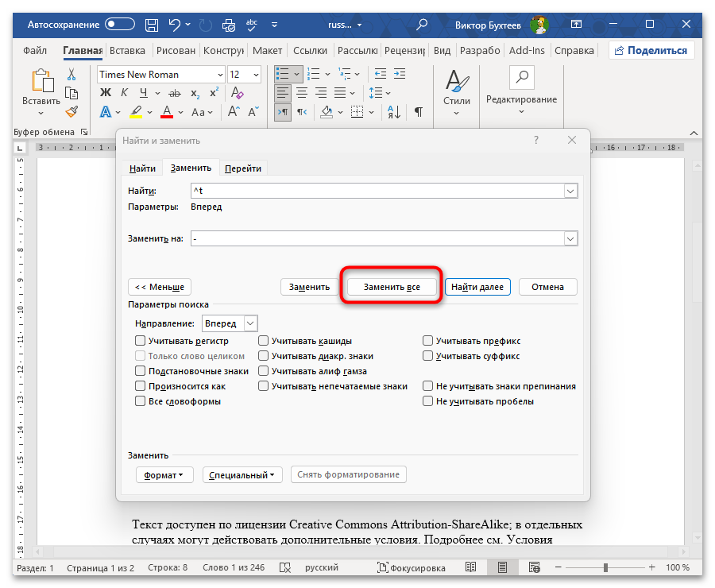This screenshot has width=715, height=588.
Task: Open the font name Times New Roman dropdown
Action: click(x=219, y=75)
